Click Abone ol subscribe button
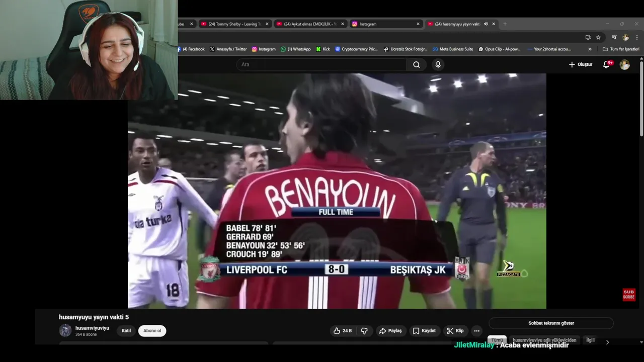The width and height of the screenshot is (644, 362). (x=152, y=331)
